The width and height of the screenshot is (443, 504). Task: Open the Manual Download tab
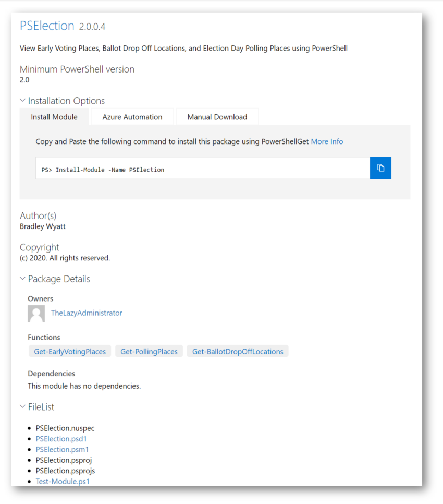point(217,117)
